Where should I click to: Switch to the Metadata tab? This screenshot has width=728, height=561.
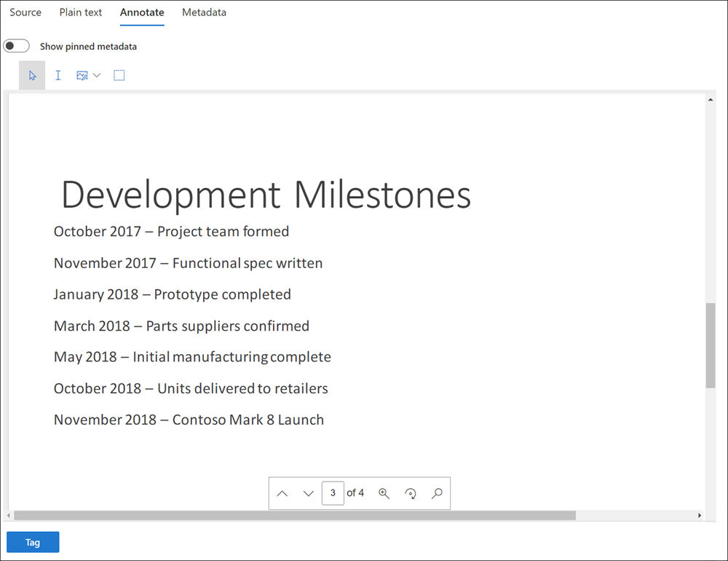204,12
